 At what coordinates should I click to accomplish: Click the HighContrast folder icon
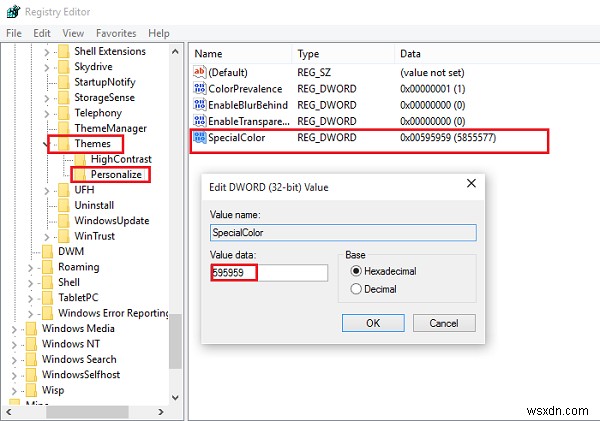tap(80, 159)
